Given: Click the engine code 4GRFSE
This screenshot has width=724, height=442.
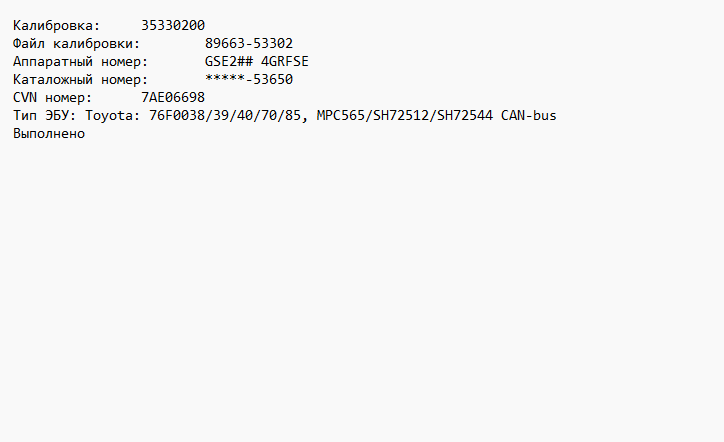Looking at the screenshot, I should [x=285, y=61].
